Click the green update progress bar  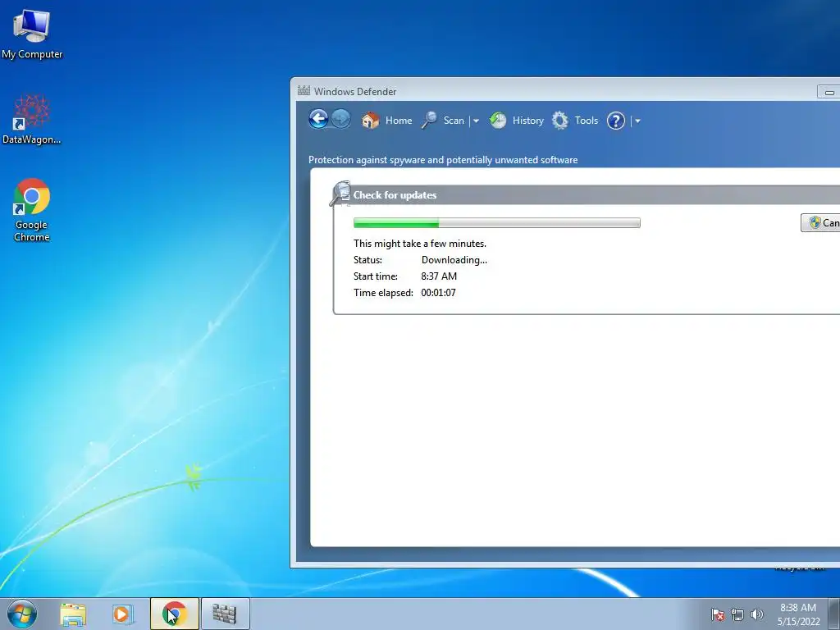(496, 223)
